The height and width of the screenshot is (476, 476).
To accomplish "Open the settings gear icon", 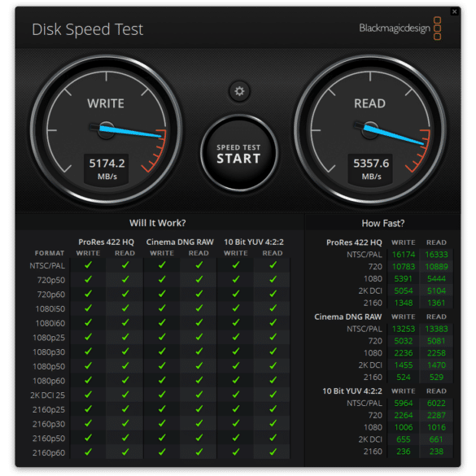I will point(239,91).
